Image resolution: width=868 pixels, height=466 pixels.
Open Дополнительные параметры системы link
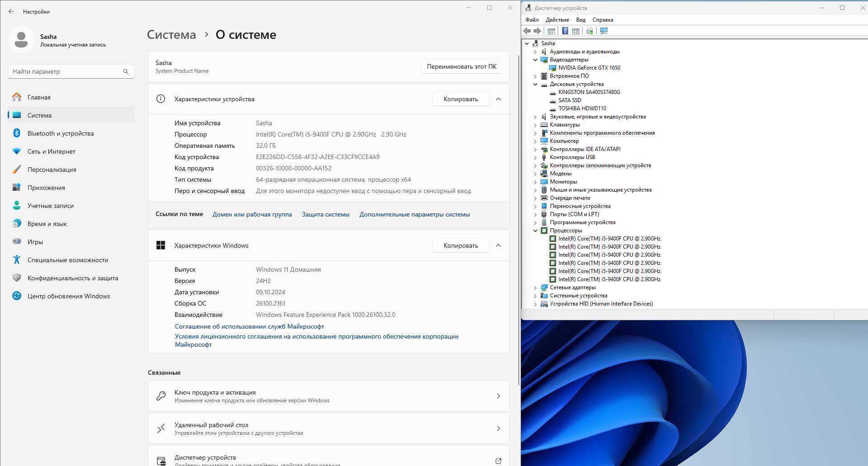pos(414,214)
